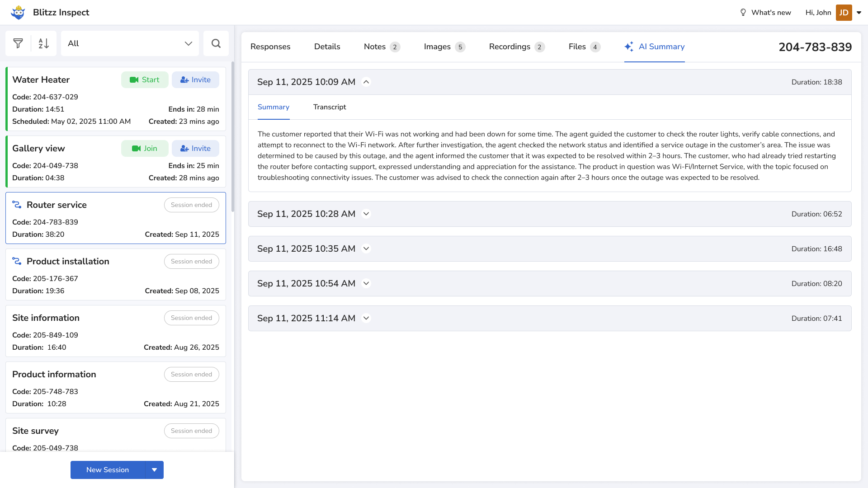Click the session list scrollbar

233,136
